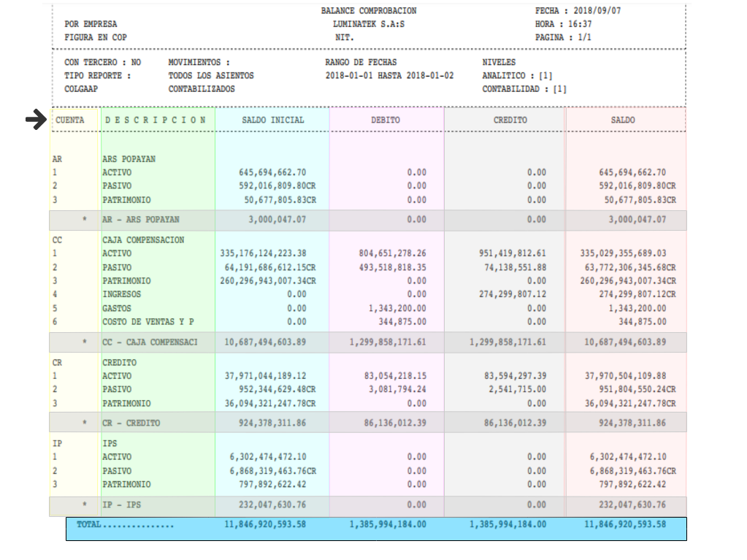Click the DEBITO column header

point(386,120)
